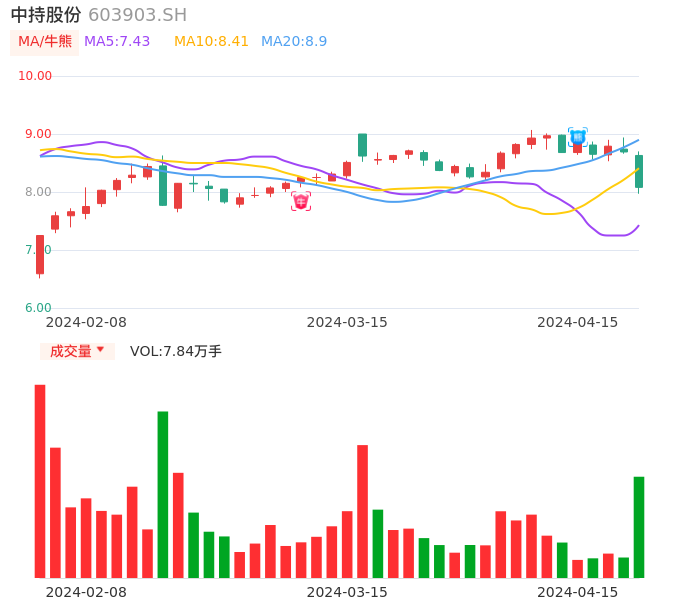This screenshot has height=606, width=686.
Task: Click the last green volume bar
Action: (638, 527)
